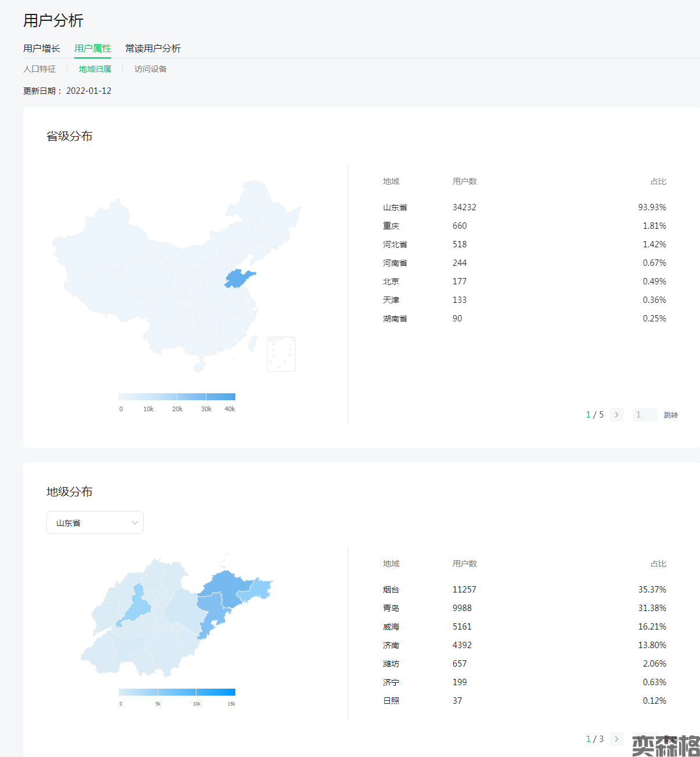Open the 人口特征 sub-tab
Screen dimensions: 700x757
tap(39, 69)
